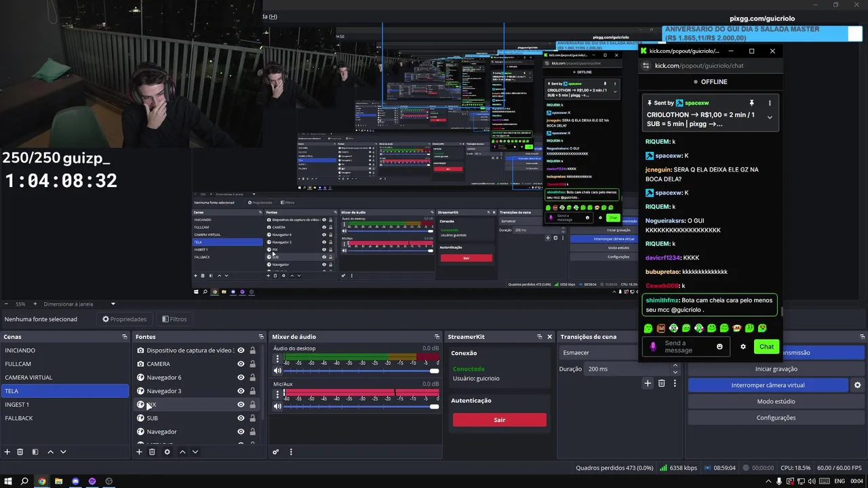Open Configurações button
The image size is (868, 488).
pyautogui.click(x=776, y=418)
